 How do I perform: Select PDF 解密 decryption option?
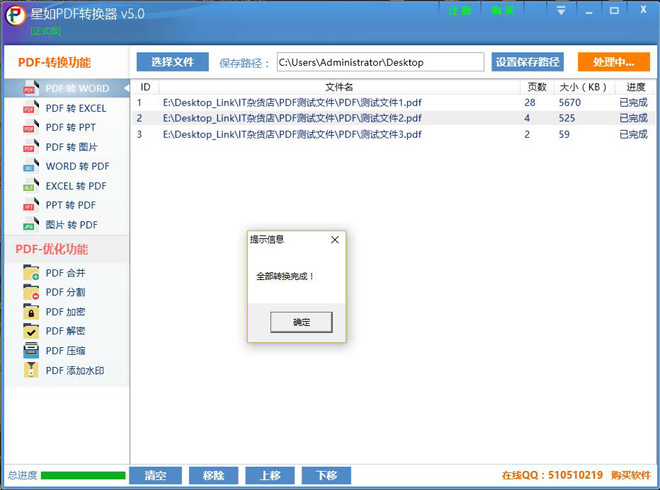tap(67, 331)
